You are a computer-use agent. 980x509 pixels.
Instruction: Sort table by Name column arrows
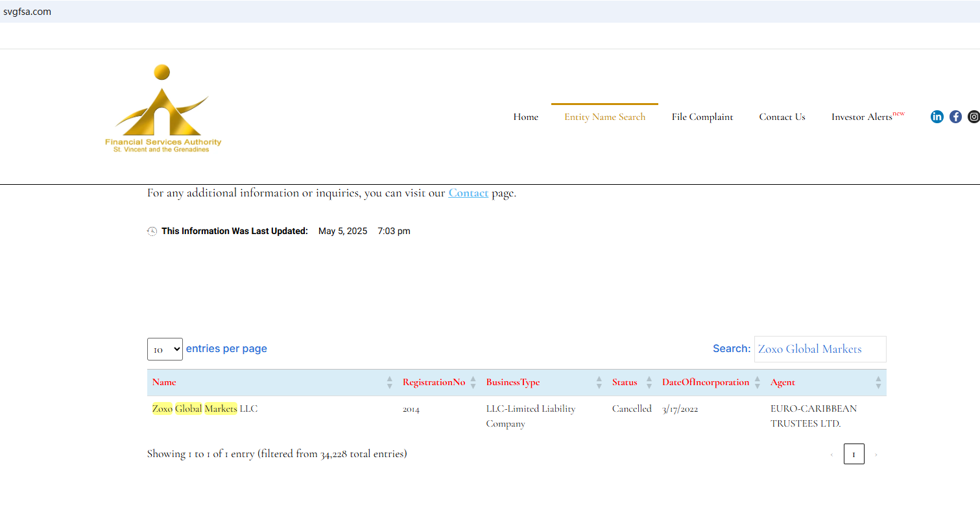point(389,383)
